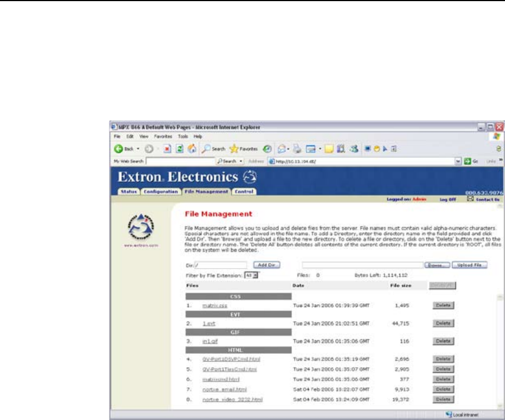Image resolution: width=505 pixels, height=420 pixels.
Task: Switch to the Configuration tab
Action: tap(160, 191)
